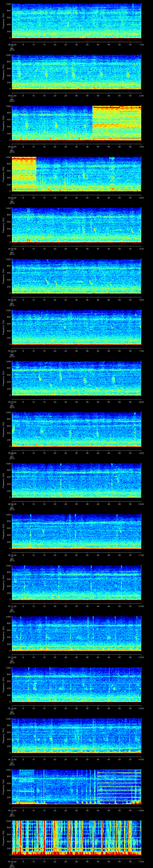Click the Frequency (Hz) axis label of 18:09:00 panel
Viewport: 153px width, 868px height.
pyautogui.click(x=3, y=480)
